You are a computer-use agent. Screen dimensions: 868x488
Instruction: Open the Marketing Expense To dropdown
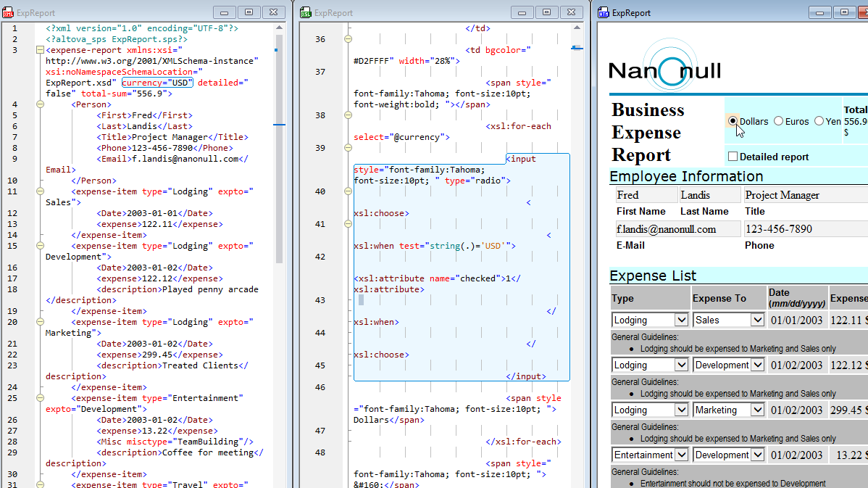(x=757, y=410)
